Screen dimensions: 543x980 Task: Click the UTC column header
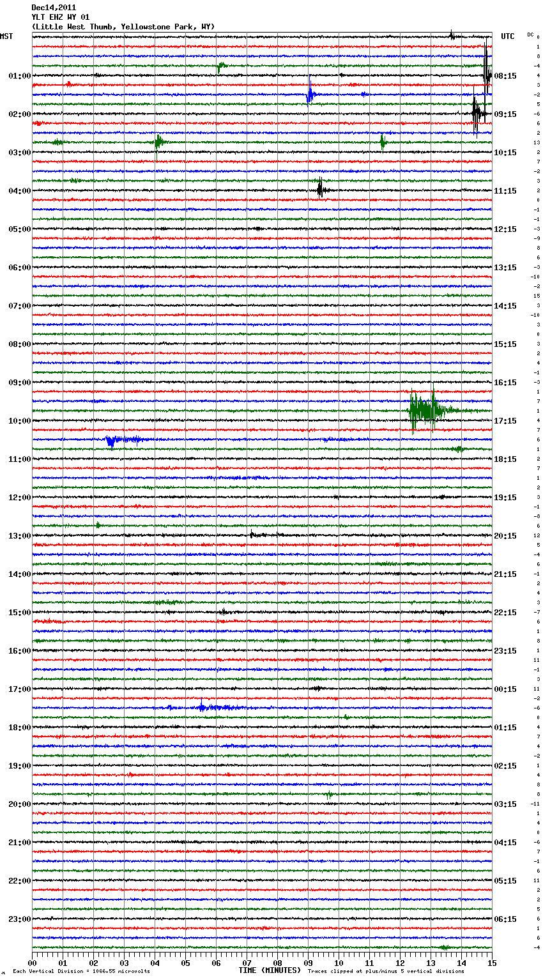pos(508,36)
